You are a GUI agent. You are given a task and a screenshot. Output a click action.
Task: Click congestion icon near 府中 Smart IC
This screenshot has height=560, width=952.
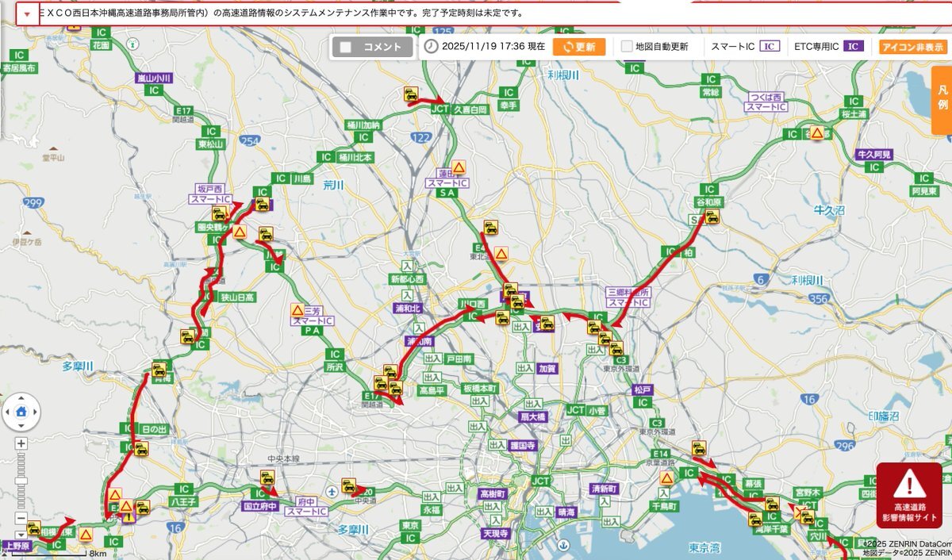tap(348, 485)
